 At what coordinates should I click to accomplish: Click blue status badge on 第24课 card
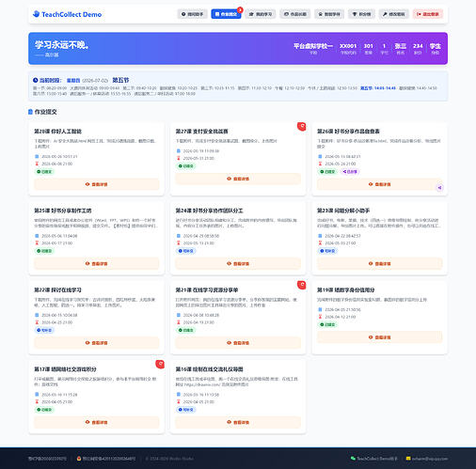(186, 251)
